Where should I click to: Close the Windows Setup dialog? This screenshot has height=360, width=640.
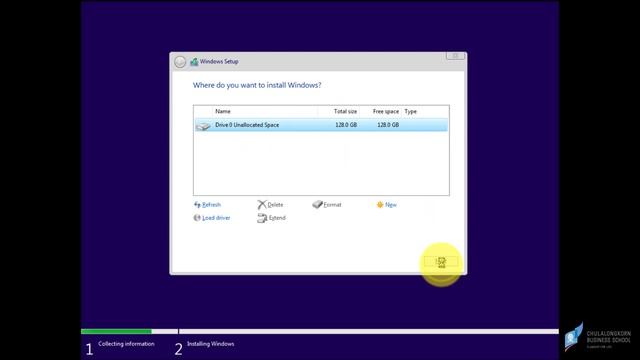(x=455, y=56)
